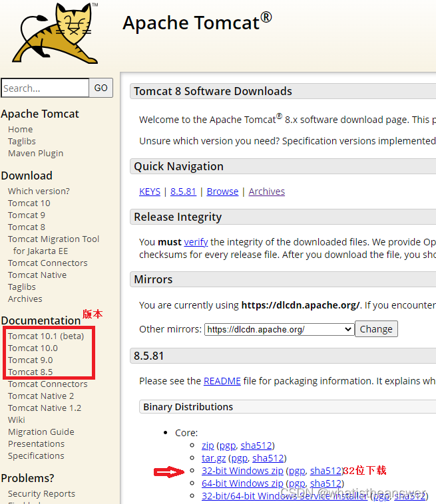This screenshot has height=504, width=436.
Task: Open Tomcat 8.5 documentation
Action: (x=30, y=372)
